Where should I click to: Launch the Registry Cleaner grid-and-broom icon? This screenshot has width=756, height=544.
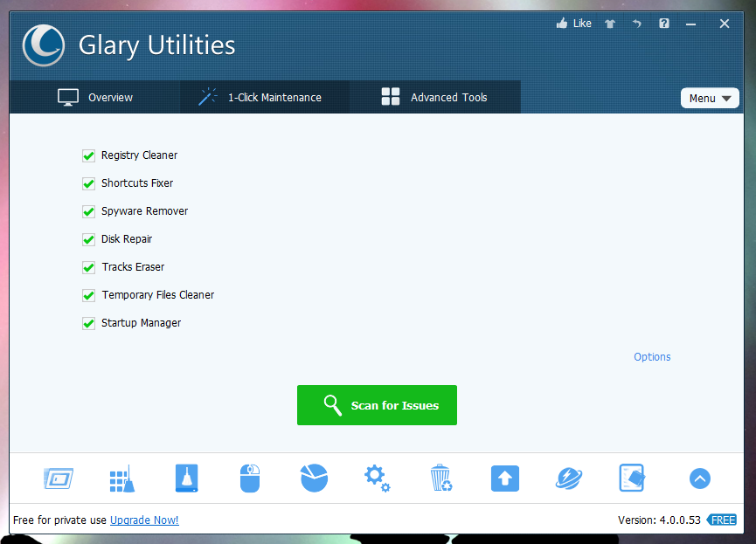click(122, 479)
